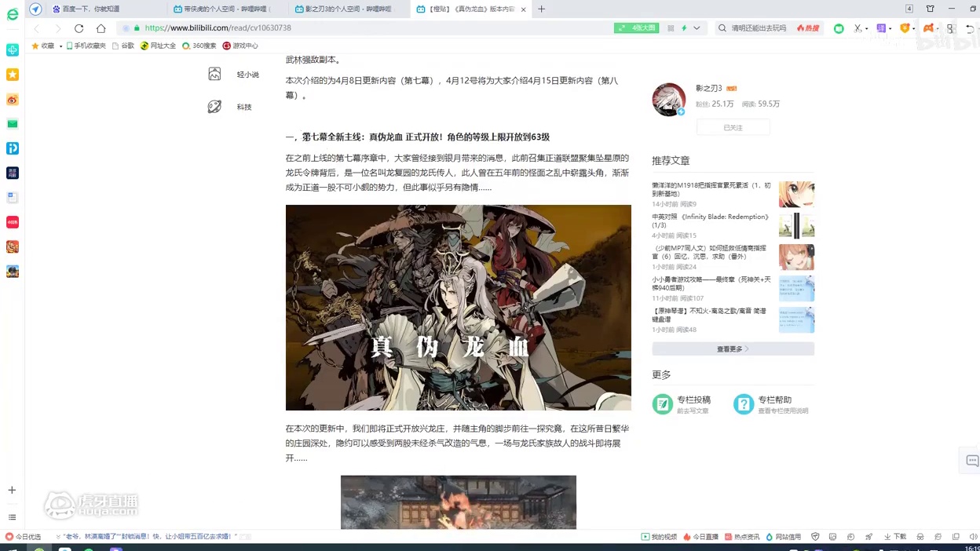Open the new tab plus button
The image size is (980, 551).
click(x=541, y=9)
